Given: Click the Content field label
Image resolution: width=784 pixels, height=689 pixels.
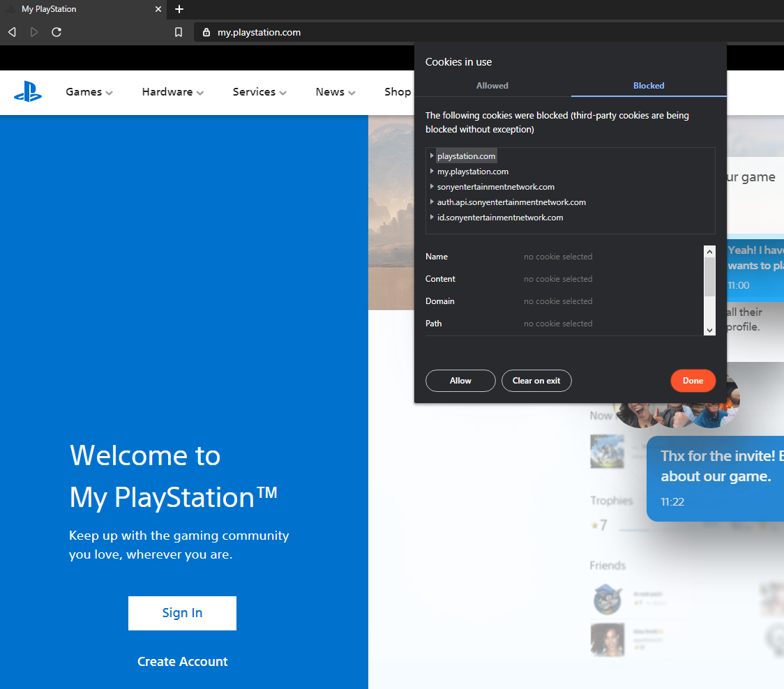Looking at the screenshot, I should coord(440,279).
